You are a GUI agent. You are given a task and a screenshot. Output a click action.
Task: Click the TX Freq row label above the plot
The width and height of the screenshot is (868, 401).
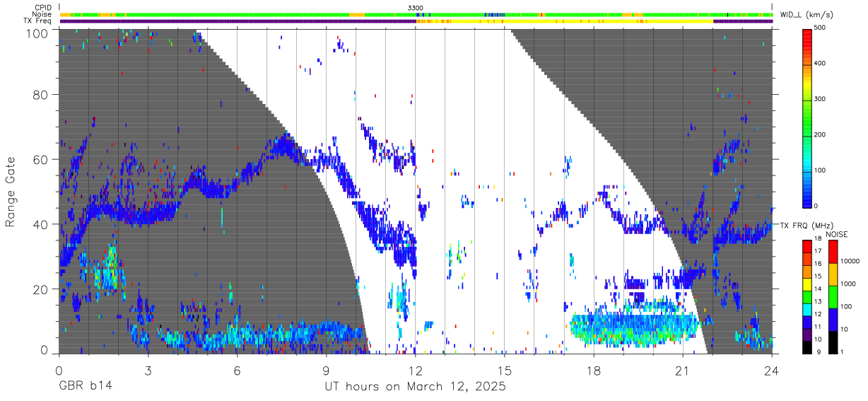(x=38, y=21)
